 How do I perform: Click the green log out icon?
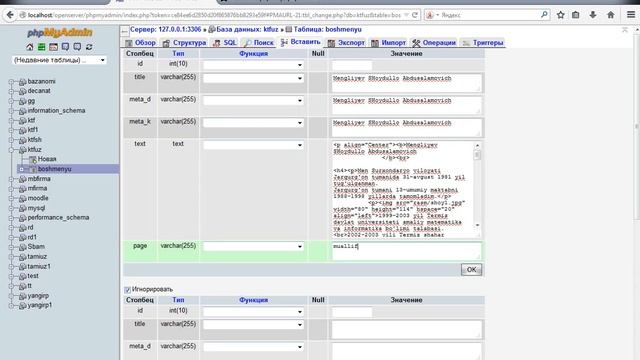coord(41,47)
